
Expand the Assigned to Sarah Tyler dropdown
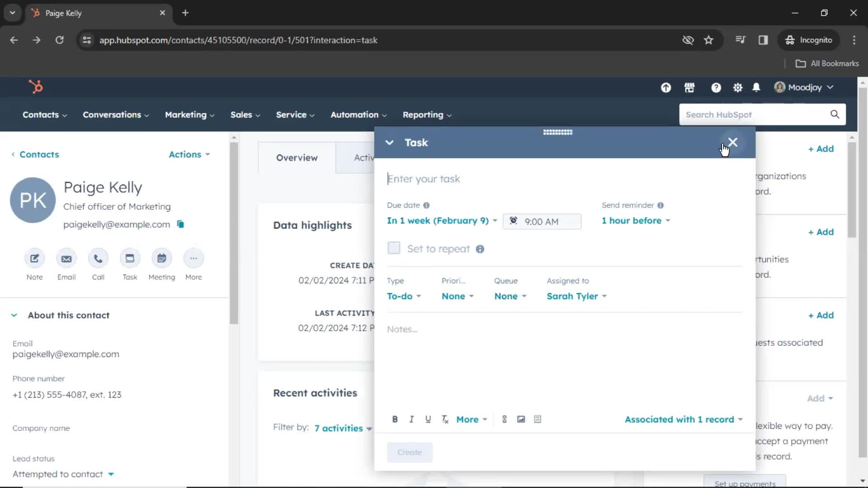(x=576, y=296)
